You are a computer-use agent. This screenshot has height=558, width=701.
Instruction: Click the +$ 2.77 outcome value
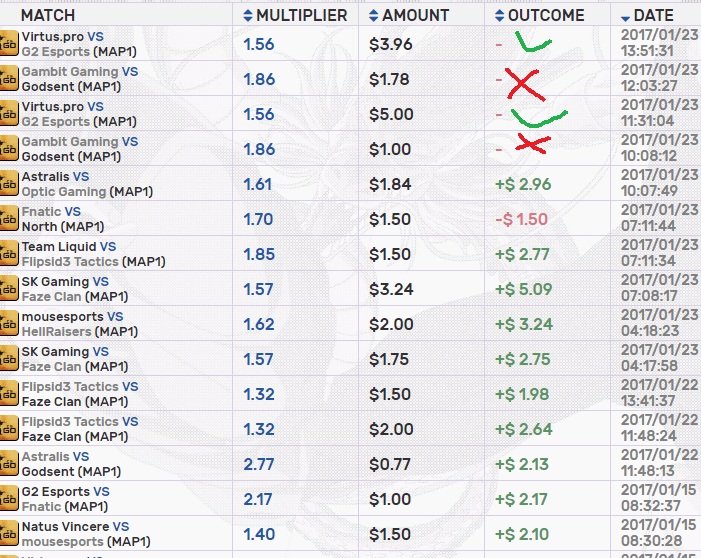click(x=522, y=254)
